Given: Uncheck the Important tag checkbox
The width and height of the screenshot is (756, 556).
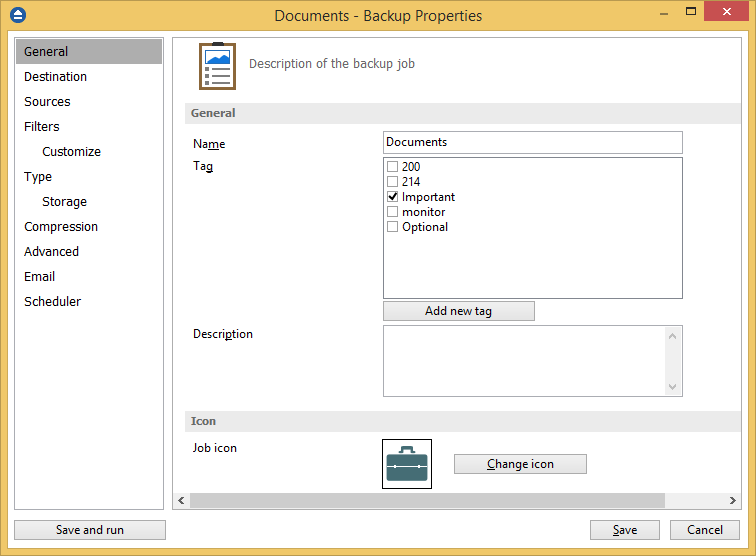Looking at the screenshot, I should coord(392,196).
